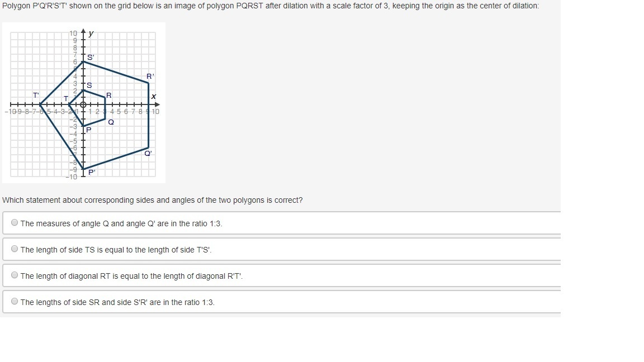The width and height of the screenshot is (644, 362).
Task: Click vertex P' label near the bottom of the graph
Action: [x=92, y=172]
